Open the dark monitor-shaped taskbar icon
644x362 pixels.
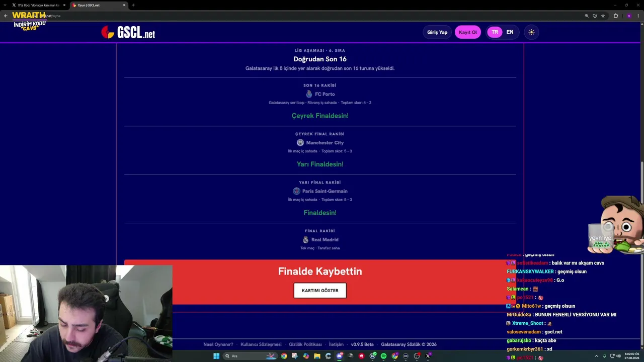406,356
